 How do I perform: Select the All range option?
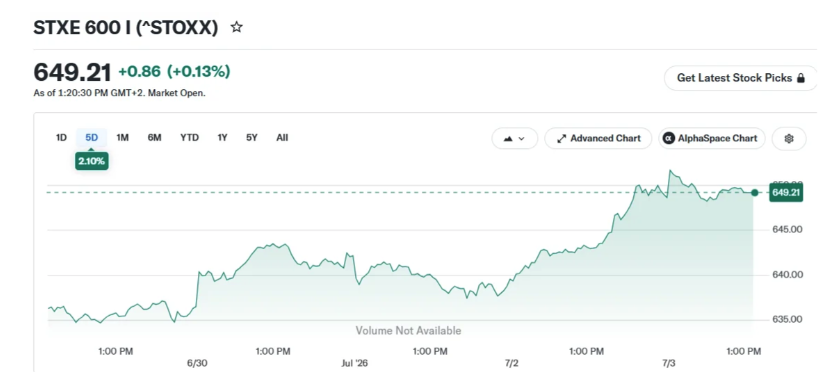click(282, 138)
